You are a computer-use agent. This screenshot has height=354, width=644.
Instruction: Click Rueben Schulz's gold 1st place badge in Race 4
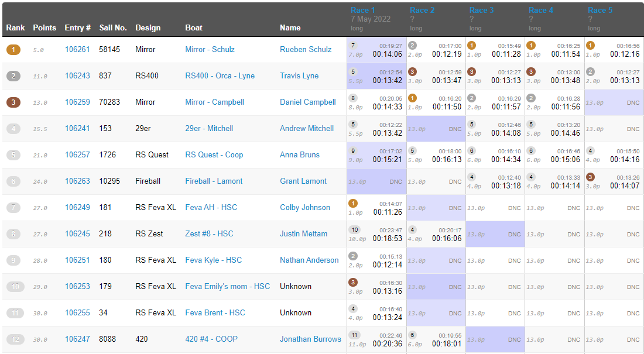[x=531, y=45]
